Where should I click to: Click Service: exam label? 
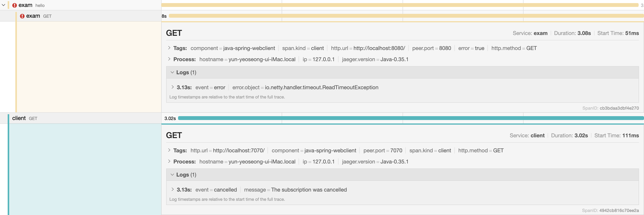530,33
